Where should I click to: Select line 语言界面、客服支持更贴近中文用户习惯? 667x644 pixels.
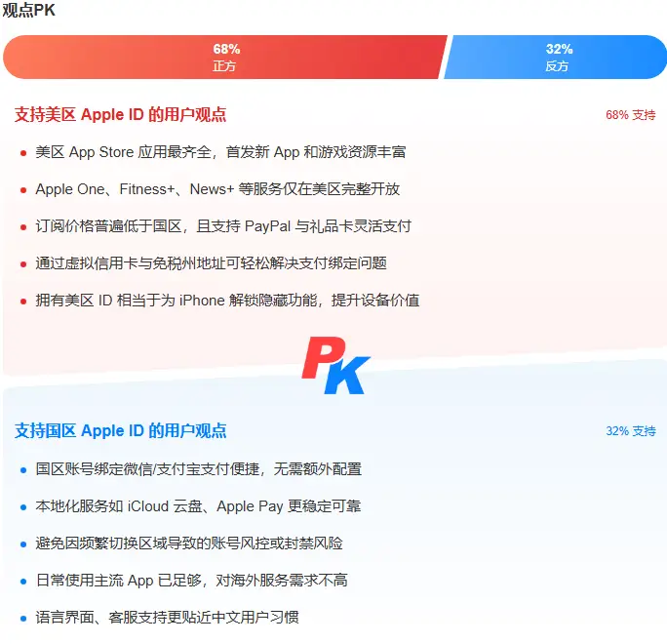point(167,618)
